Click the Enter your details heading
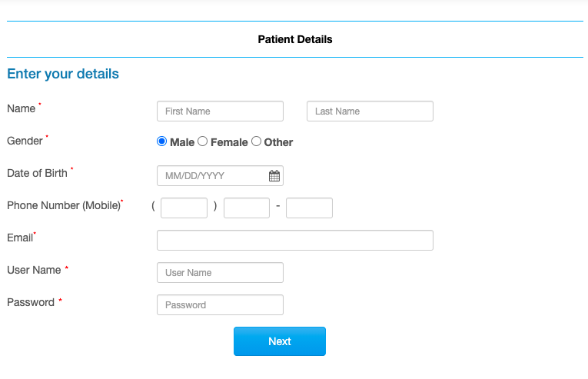The height and width of the screenshot is (379, 588). point(63,74)
